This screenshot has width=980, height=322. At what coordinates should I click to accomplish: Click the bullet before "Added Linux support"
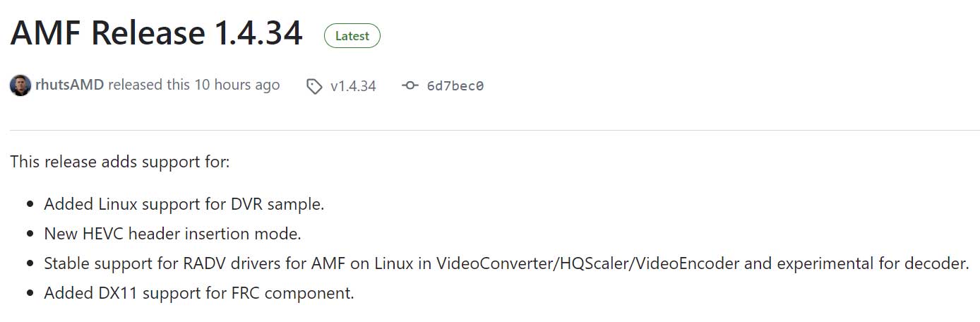click(30, 205)
